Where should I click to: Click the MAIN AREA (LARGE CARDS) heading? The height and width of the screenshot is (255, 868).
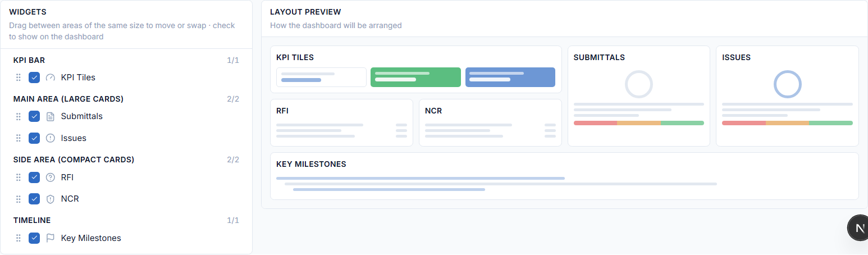point(68,99)
